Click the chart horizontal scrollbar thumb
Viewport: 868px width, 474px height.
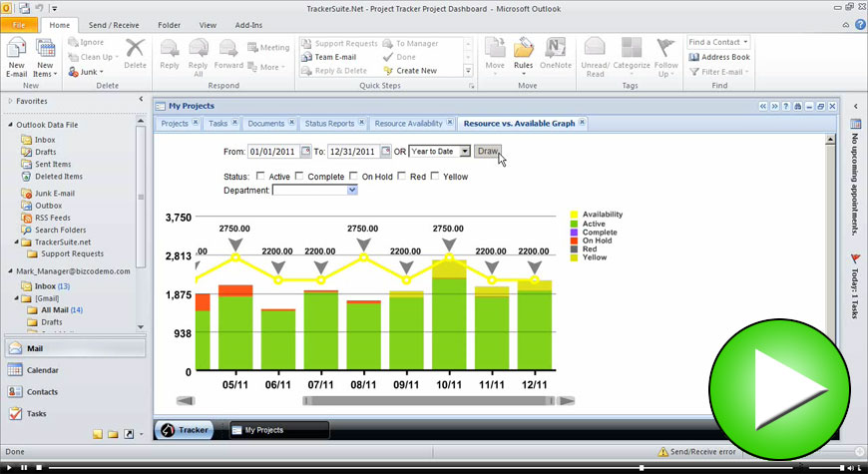428,401
